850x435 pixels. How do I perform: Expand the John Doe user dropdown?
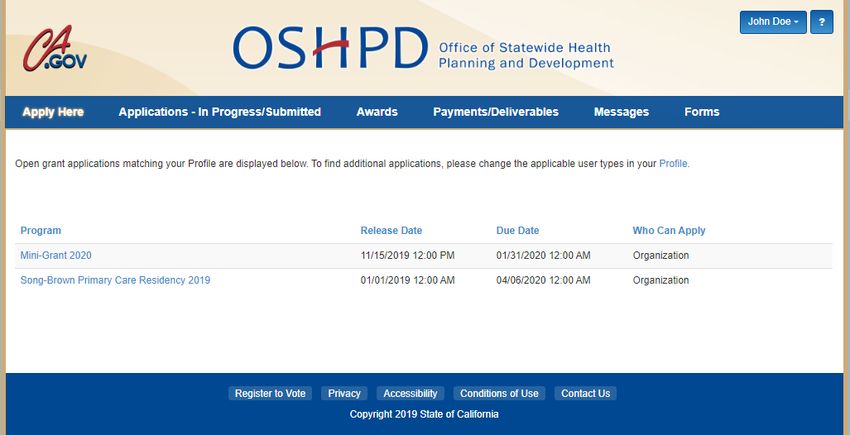773,22
